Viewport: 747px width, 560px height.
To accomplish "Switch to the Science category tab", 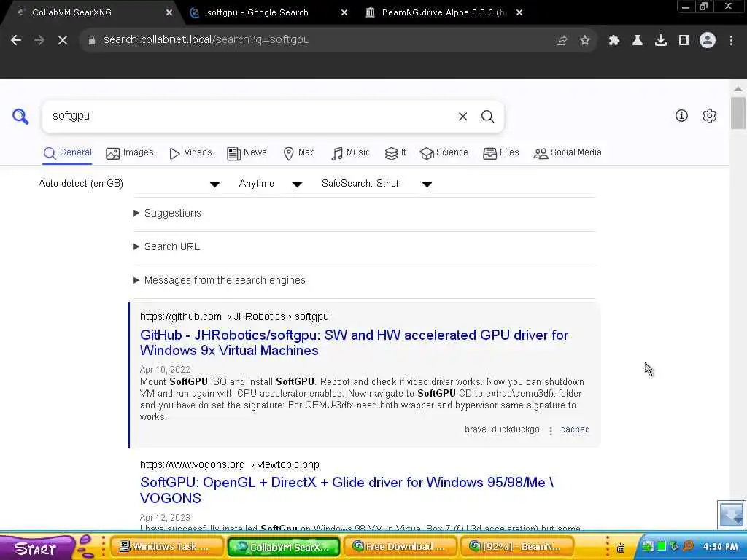I will click(x=444, y=153).
